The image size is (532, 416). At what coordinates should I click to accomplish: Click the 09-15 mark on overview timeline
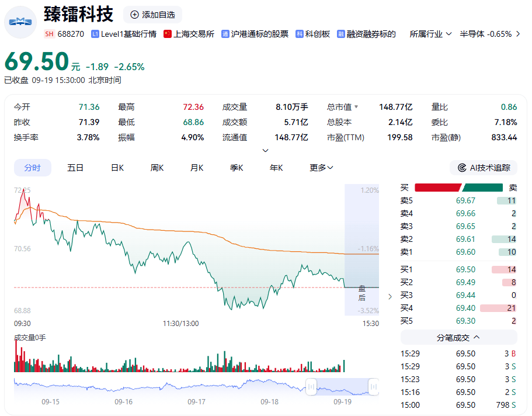51,402
